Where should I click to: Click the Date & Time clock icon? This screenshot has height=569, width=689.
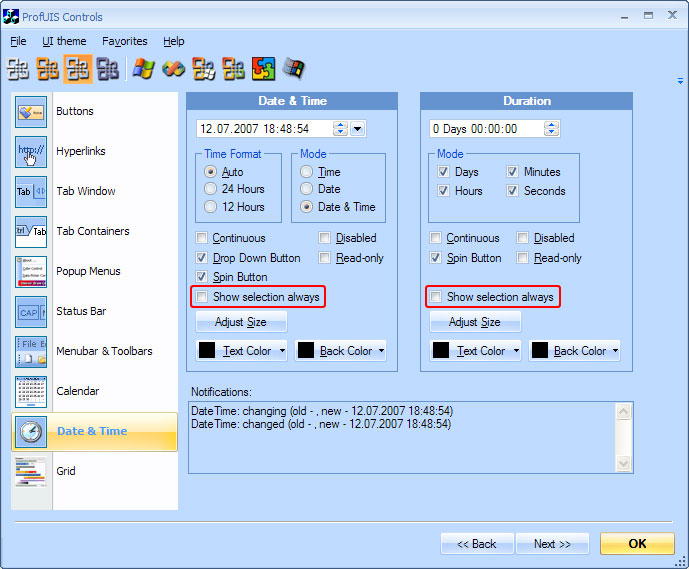pos(31,431)
